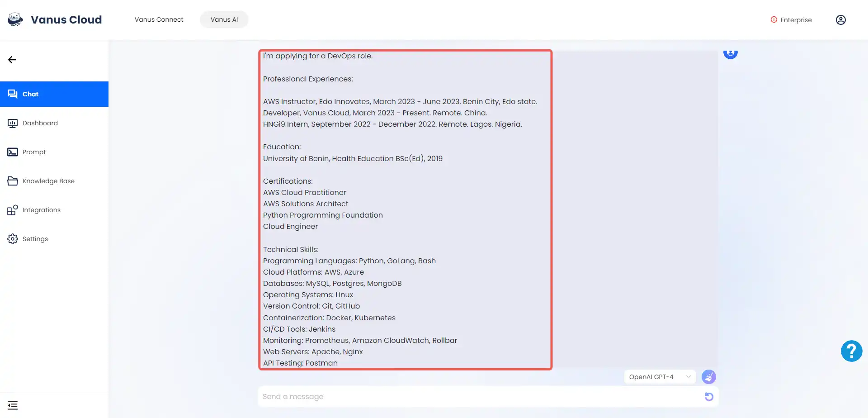This screenshot has height=418, width=868.
Task: Click the Vanus Cloud logo icon
Action: (15, 19)
